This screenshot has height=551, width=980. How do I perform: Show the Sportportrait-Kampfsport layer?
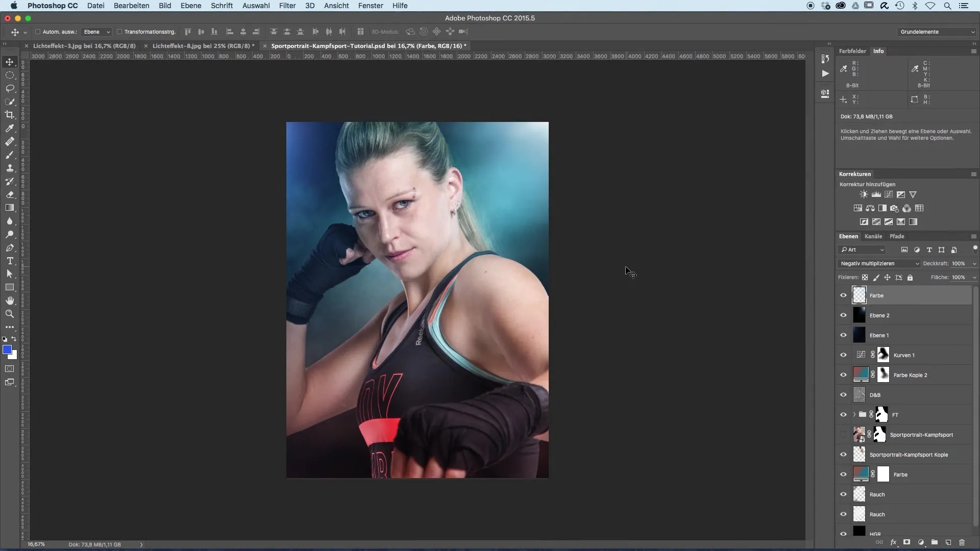(843, 435)
